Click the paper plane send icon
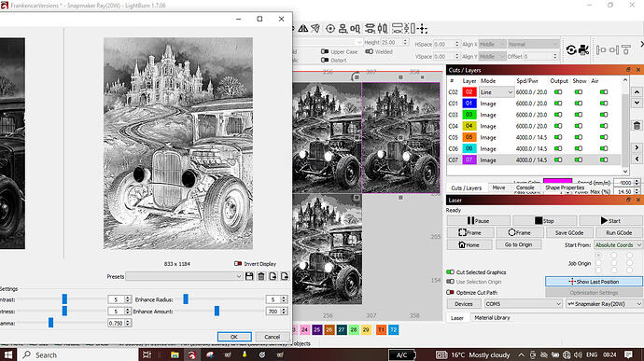This screenshot has width=644, height=361. point(315,28)
